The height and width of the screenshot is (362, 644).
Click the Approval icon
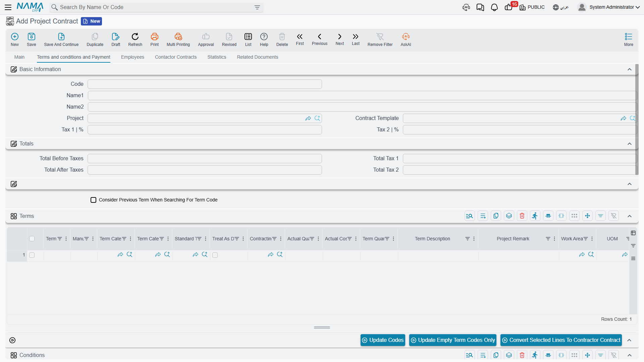[x=206, y=39]
